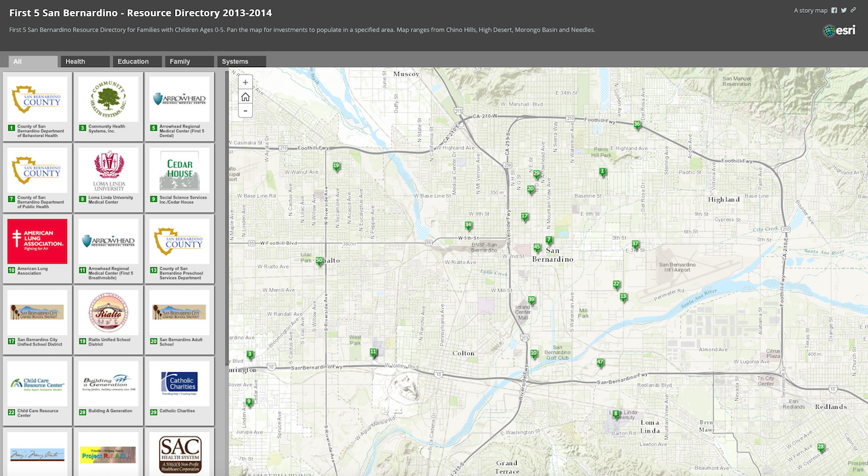This screenshot has height=476, width=868.
Task: Open Rialto Unified School District card
Action: coord(108,320)
